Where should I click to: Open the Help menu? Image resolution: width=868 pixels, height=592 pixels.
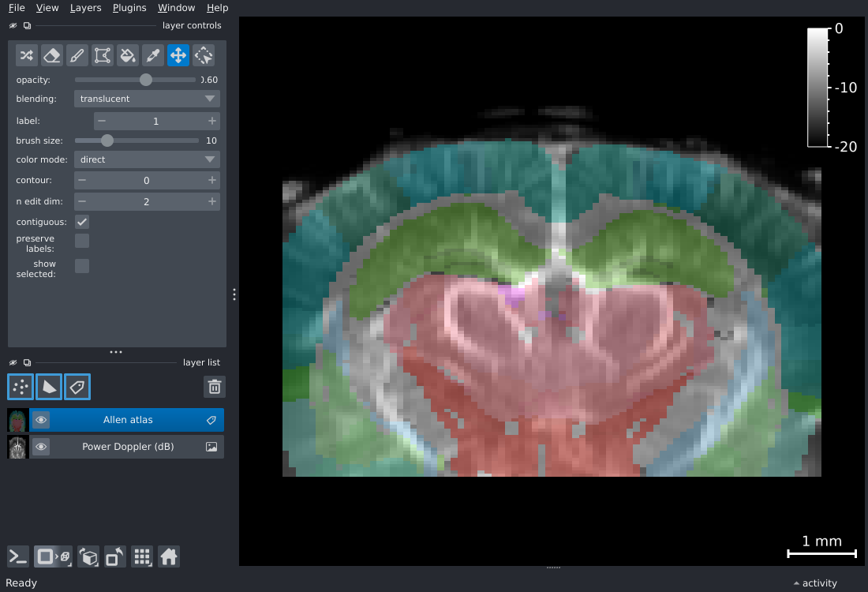pyautogui.click(x=217, y=8)
